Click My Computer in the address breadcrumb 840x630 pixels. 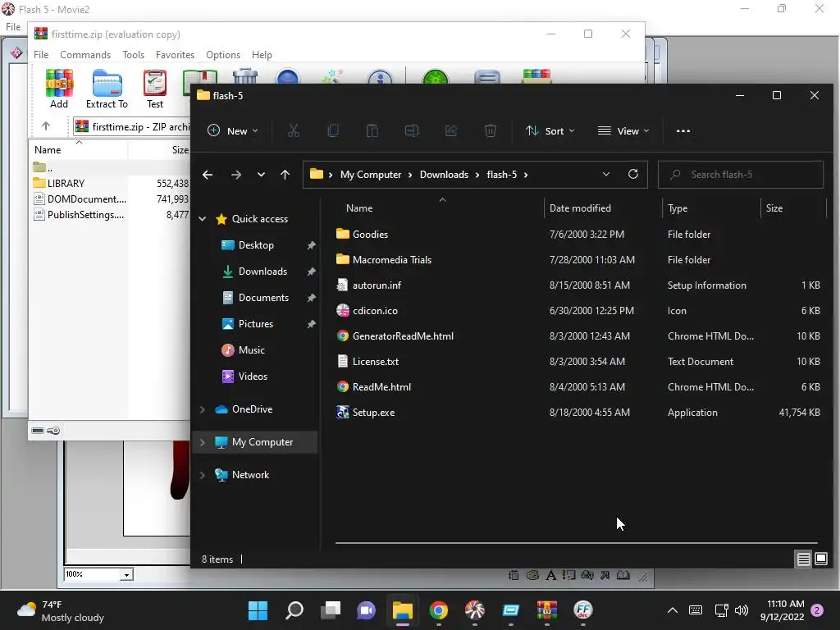371,175
